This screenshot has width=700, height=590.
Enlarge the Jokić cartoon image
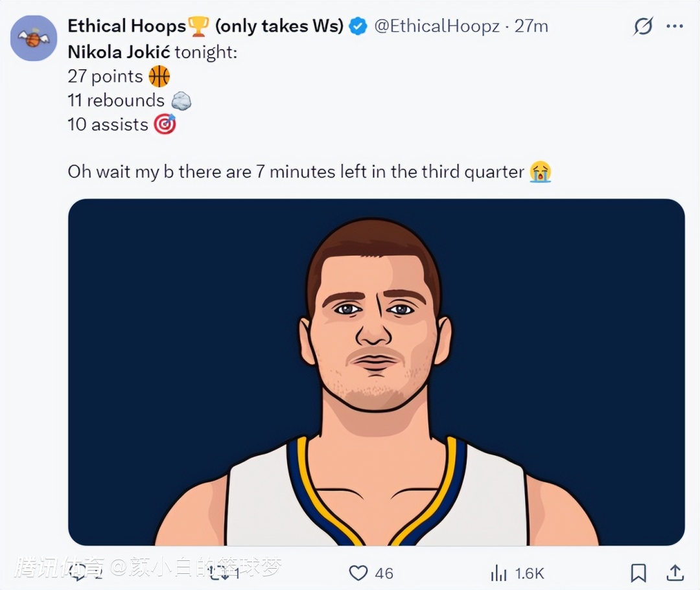376,372
